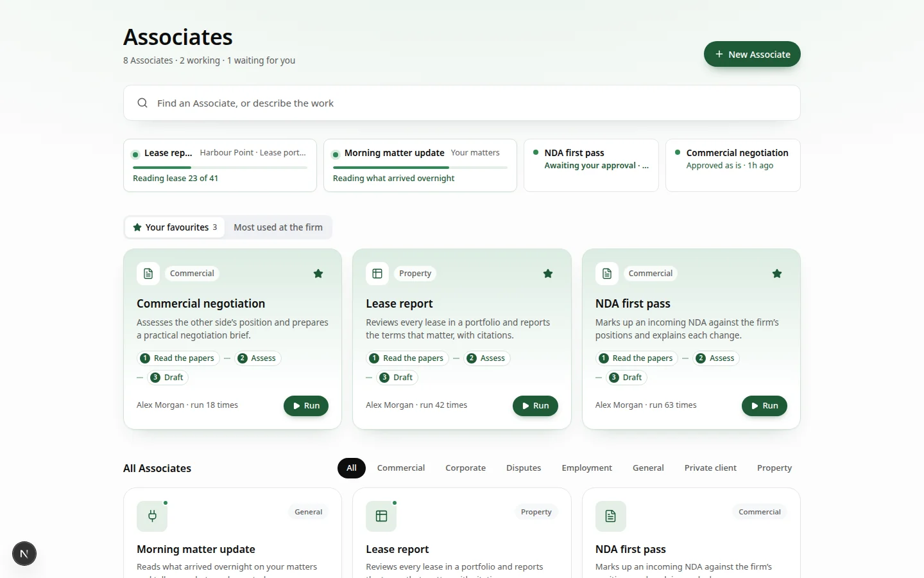Click the document icon on Commercial negotiation card
The height and width of the screenshot is (578, 924).
click(x=148, y=274)
